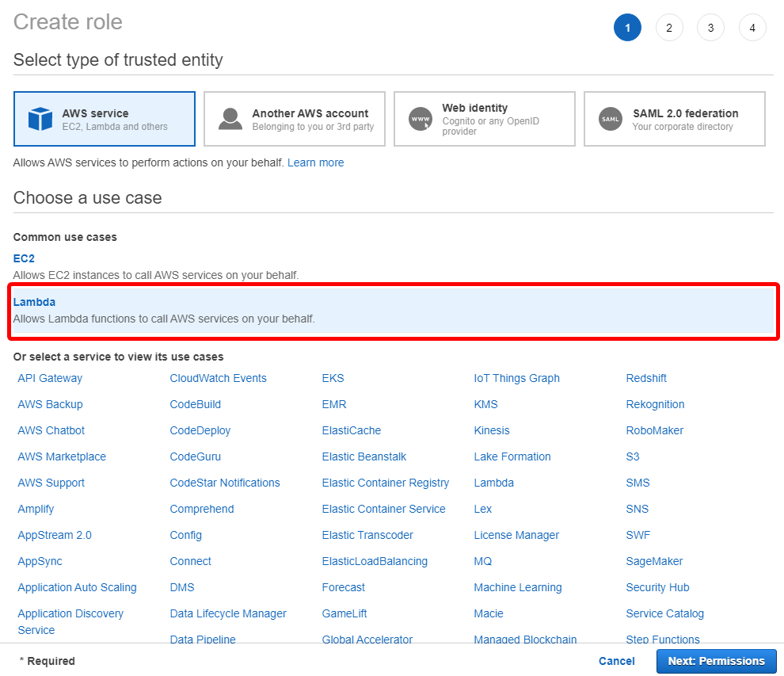Screen dimensions: 784x676
Task: Select EKS service
Action: point(333,378)
